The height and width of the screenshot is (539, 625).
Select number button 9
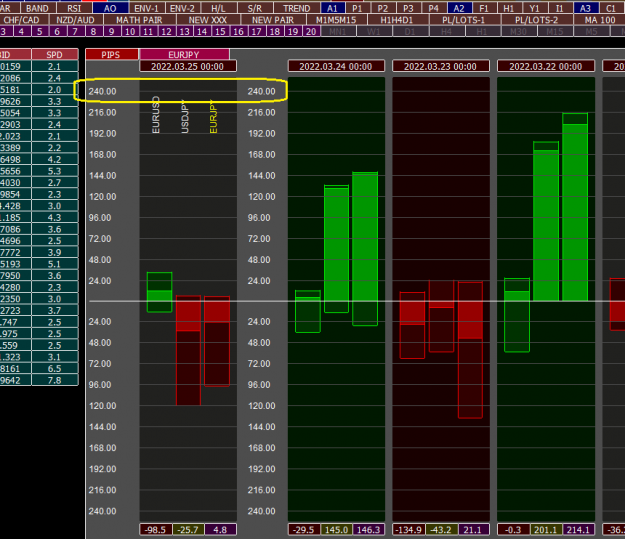coord(112,31)
